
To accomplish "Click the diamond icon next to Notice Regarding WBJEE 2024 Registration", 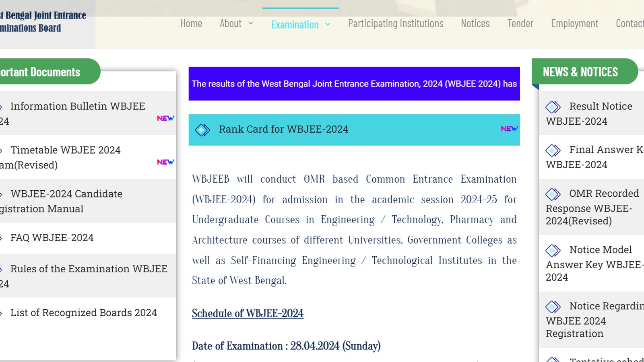I will 553,307.
